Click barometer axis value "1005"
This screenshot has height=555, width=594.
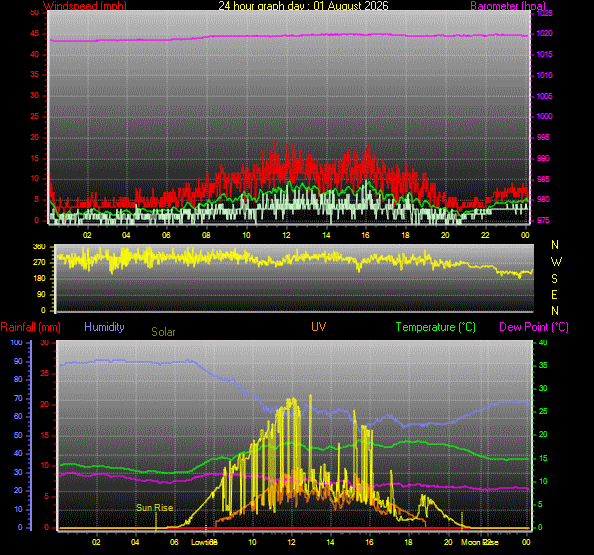[544, 96]
